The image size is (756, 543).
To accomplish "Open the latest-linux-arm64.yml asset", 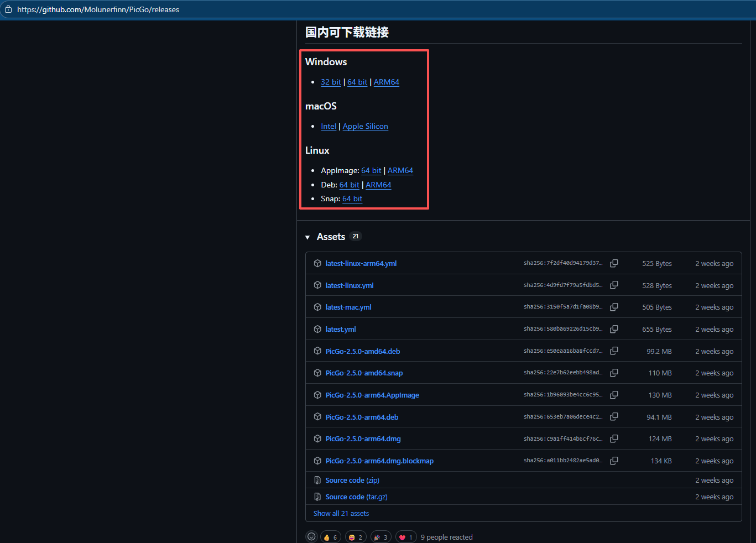I will tap(361, 263).
